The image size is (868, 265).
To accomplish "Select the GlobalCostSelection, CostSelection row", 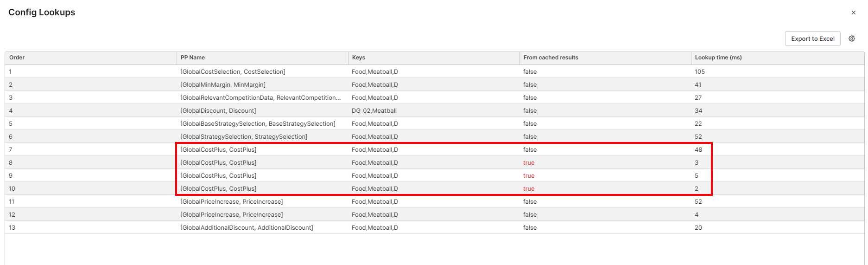I will coord(233,71).
